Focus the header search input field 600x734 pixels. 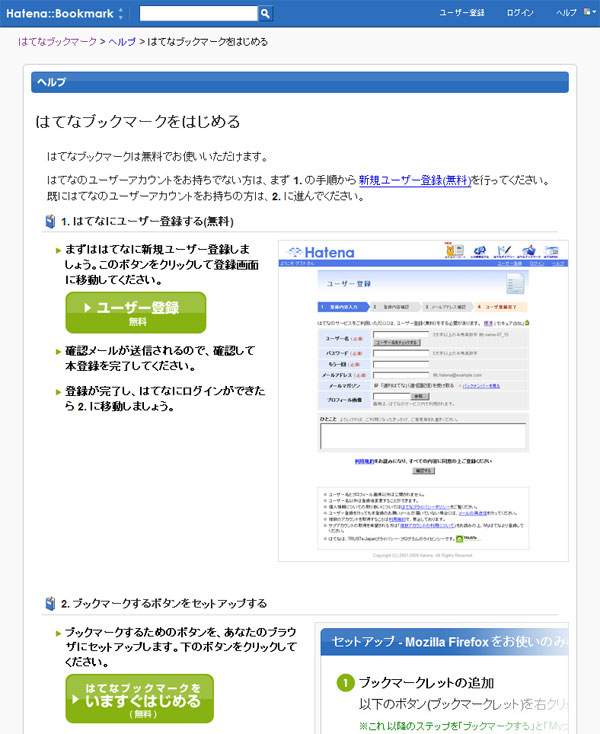[x=198, y=14]
